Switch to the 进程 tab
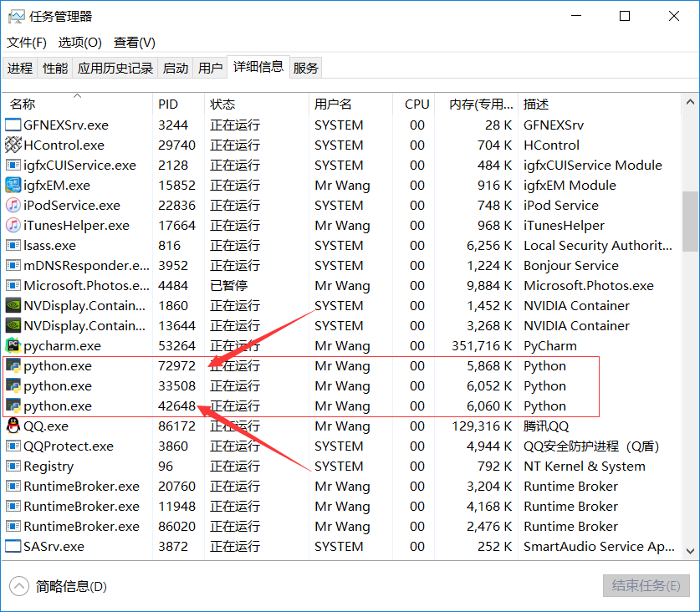 point(20,68)
